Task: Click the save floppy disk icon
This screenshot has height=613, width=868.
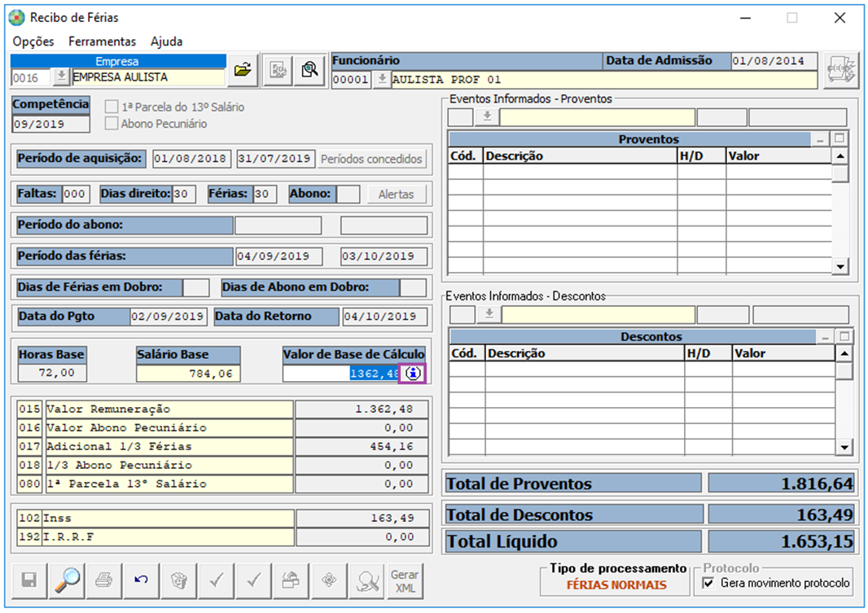Action: (x=28, y=580)
